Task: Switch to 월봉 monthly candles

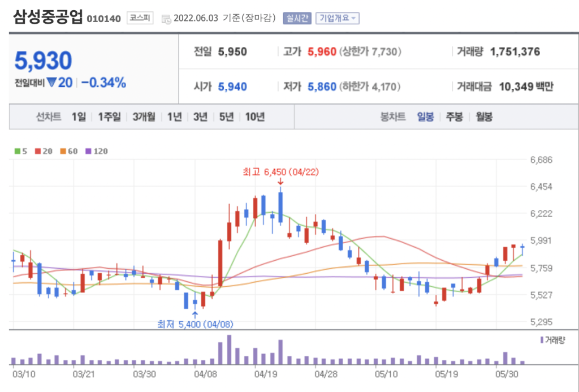Action: point(483,117)
